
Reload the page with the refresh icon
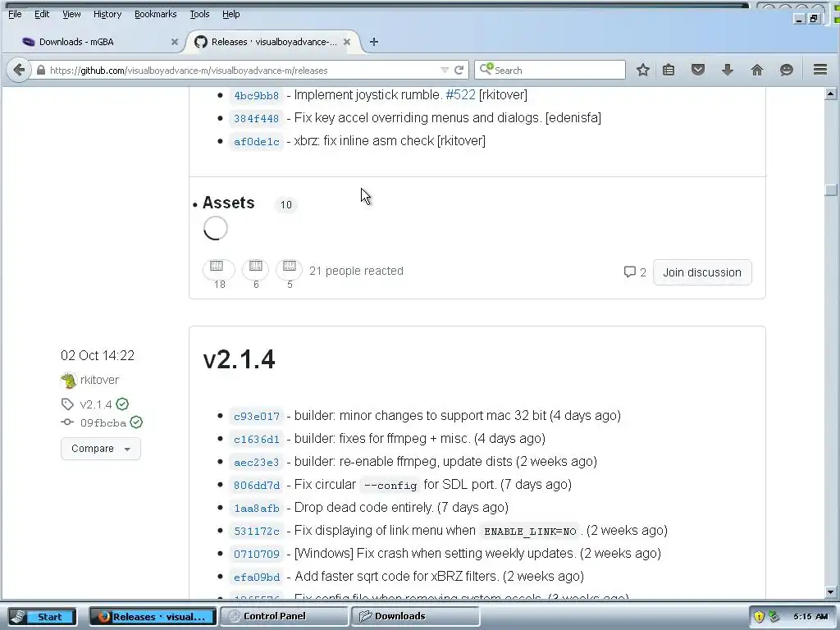(x=459, y=71)
